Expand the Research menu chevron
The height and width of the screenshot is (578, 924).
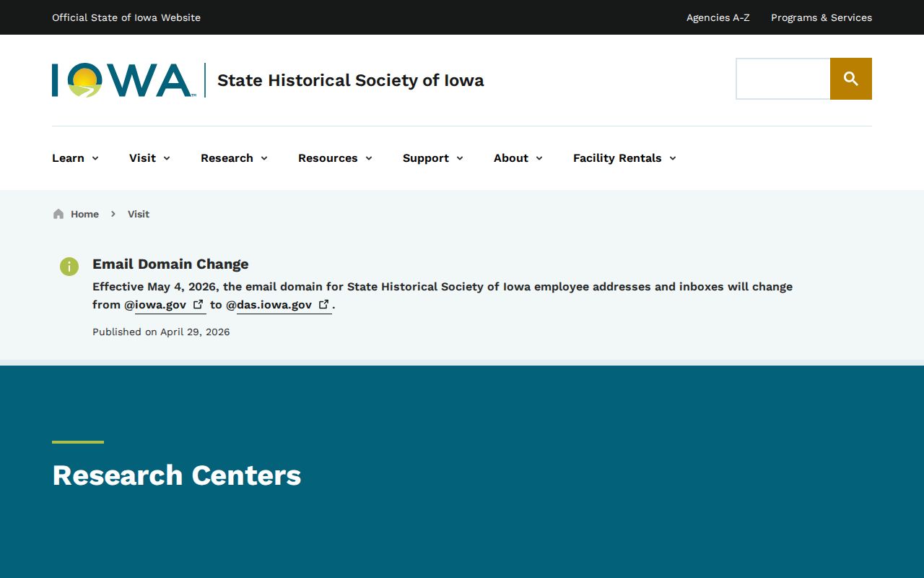pyautogui.click(x=264, y=158)
